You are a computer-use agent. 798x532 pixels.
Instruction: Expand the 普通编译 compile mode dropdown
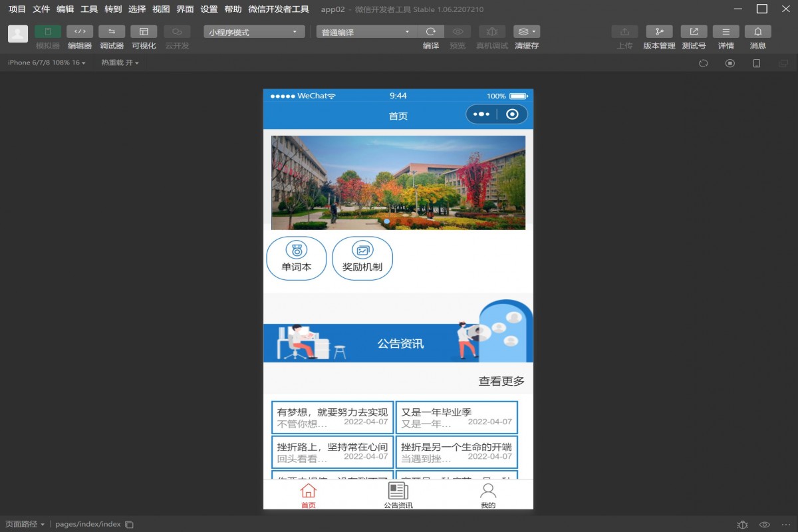pos(366,32)
